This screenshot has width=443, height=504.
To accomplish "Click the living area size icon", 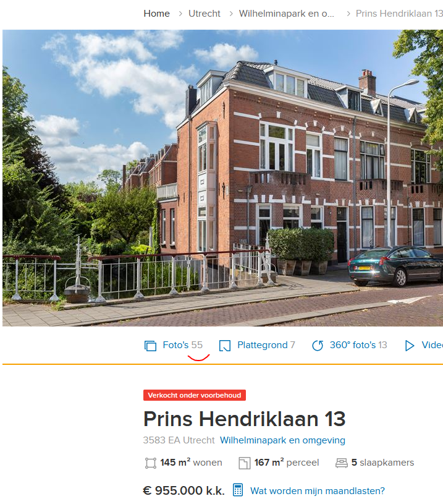I will tap(150, 463).
